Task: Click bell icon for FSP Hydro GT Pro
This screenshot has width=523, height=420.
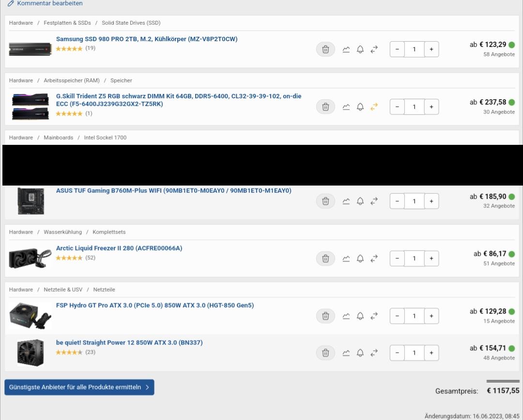Action: [360, 316]
